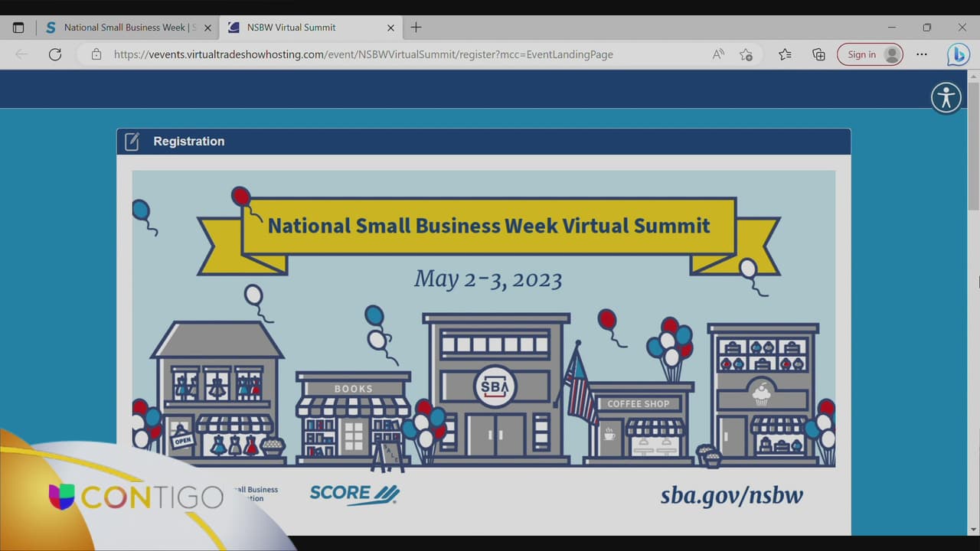980x551 pixels.
Task: Refresh the current page
Action: 55,54
